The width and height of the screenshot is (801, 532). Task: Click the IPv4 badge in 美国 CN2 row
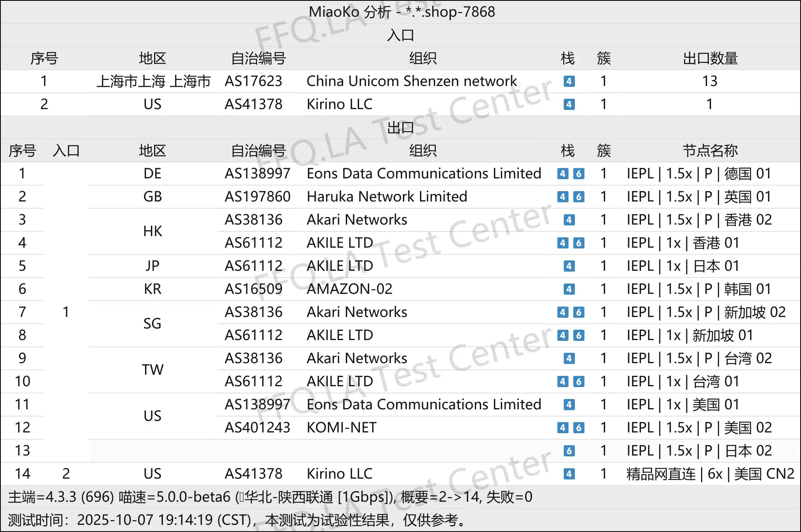tap(569, 474)
